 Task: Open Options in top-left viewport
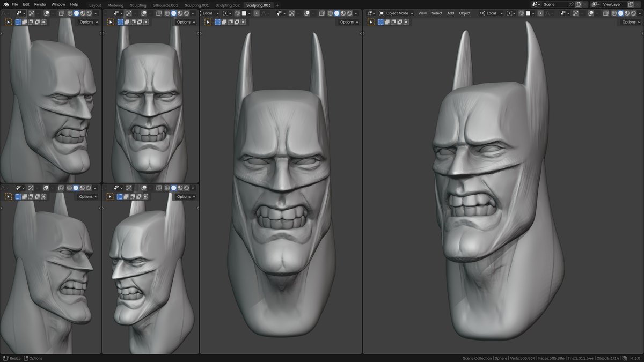(x=89, y=22)
